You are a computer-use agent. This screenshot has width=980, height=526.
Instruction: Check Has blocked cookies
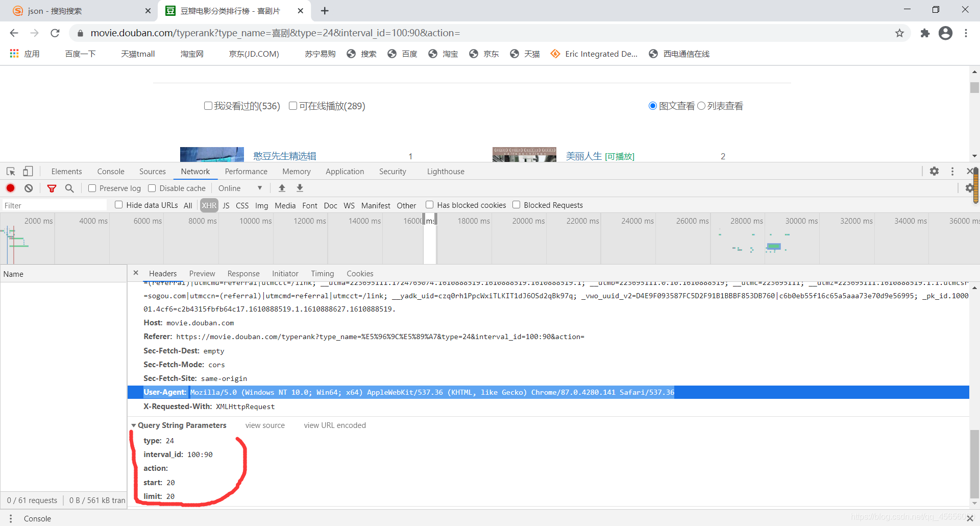(x=430, y=205)
